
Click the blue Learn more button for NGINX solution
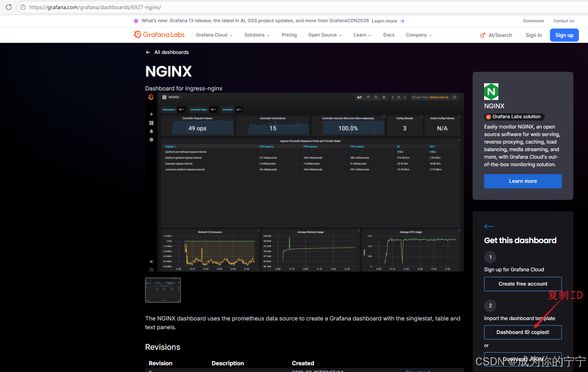coord(523,181)
